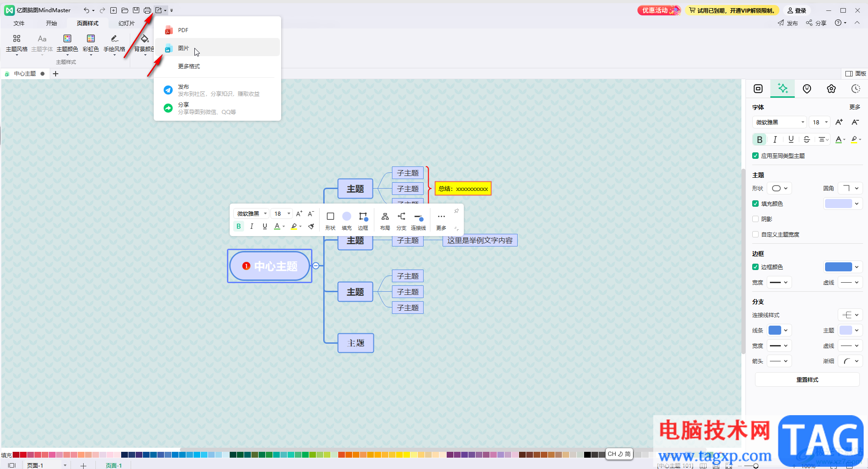Toggle underline in right font panel
868x469 pixels.
point(791,140)
